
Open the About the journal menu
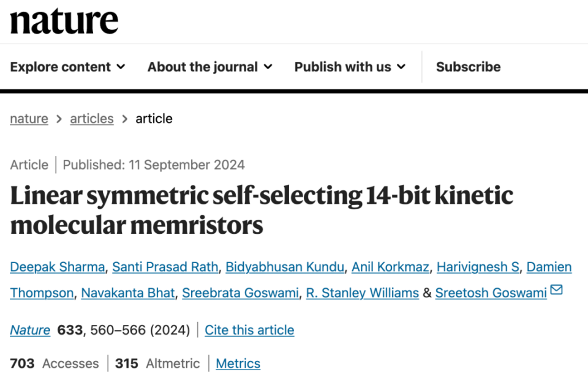pos(209,67)
